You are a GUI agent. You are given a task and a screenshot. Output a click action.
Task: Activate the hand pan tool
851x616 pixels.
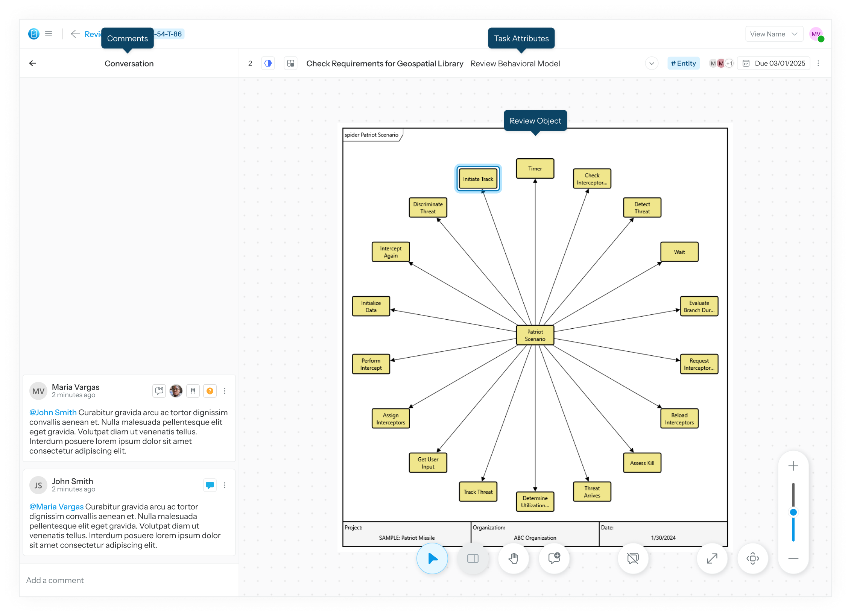point(513,558)
